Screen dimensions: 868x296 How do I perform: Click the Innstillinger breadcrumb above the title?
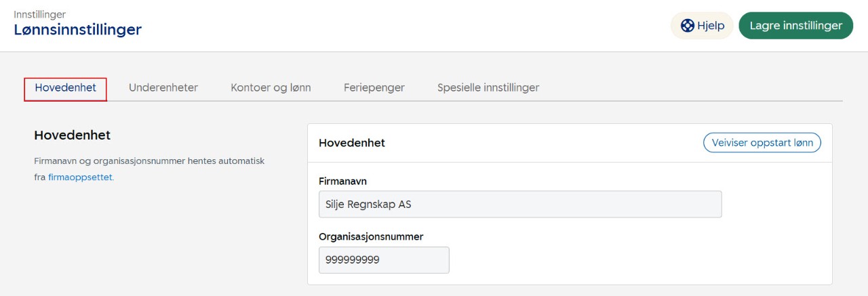pos(40,14)
